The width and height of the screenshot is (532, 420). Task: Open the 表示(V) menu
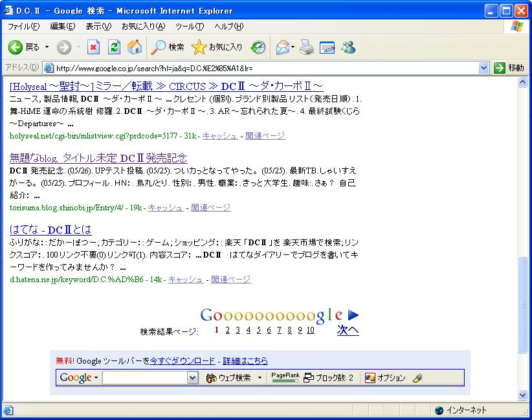98,27
